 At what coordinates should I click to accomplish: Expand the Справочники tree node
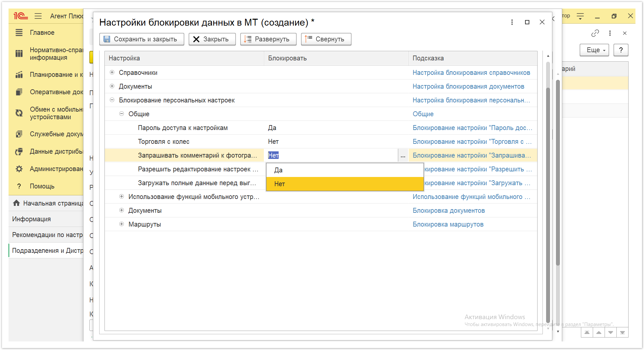coord(112,72)
